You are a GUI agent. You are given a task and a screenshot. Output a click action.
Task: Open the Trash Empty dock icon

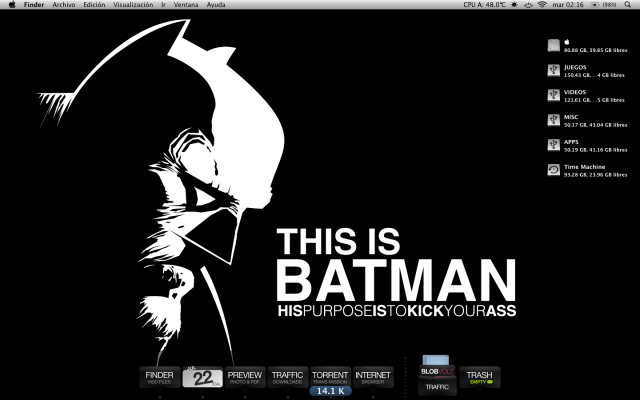[480, 377]
